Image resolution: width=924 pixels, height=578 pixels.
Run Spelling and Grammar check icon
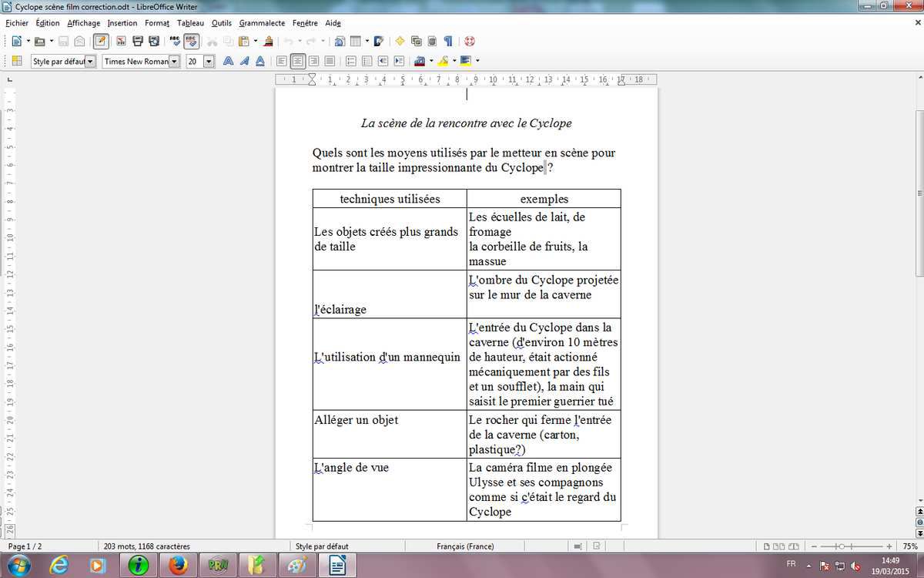175,41
